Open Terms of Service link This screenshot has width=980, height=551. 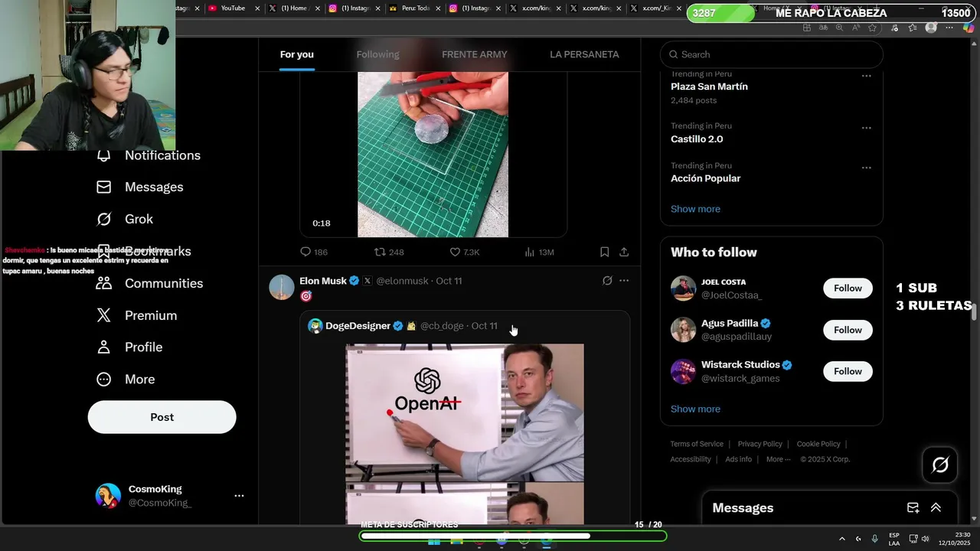(697, 444)
